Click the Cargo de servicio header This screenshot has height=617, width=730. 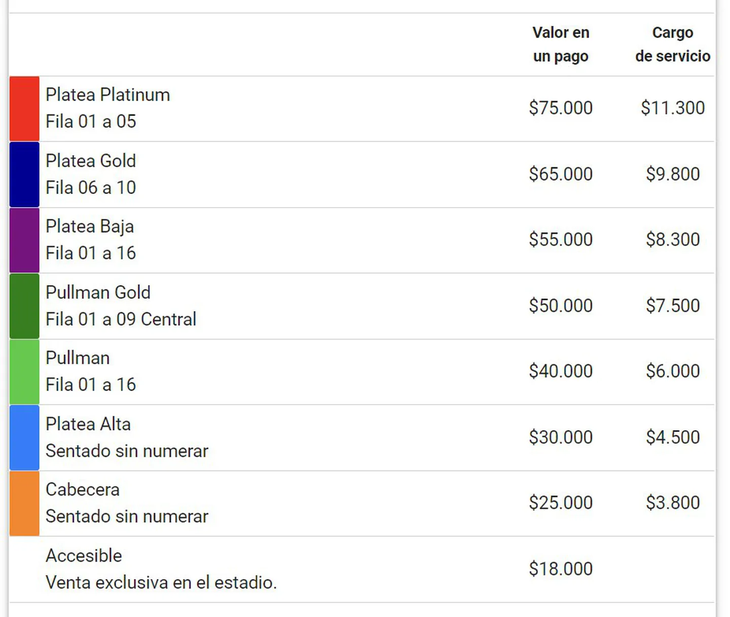pyautogui.click(x=673, y=44)
